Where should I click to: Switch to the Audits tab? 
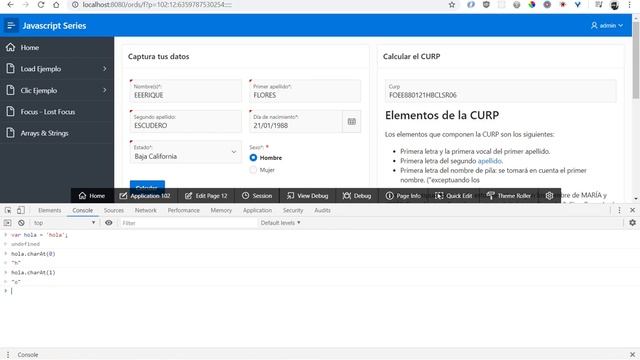click(322, 210)
